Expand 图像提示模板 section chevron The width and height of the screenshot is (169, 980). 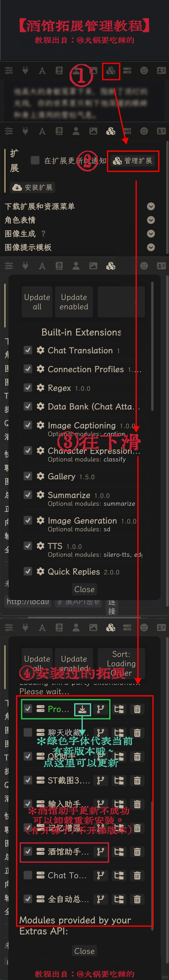click(x=151, y=247)
